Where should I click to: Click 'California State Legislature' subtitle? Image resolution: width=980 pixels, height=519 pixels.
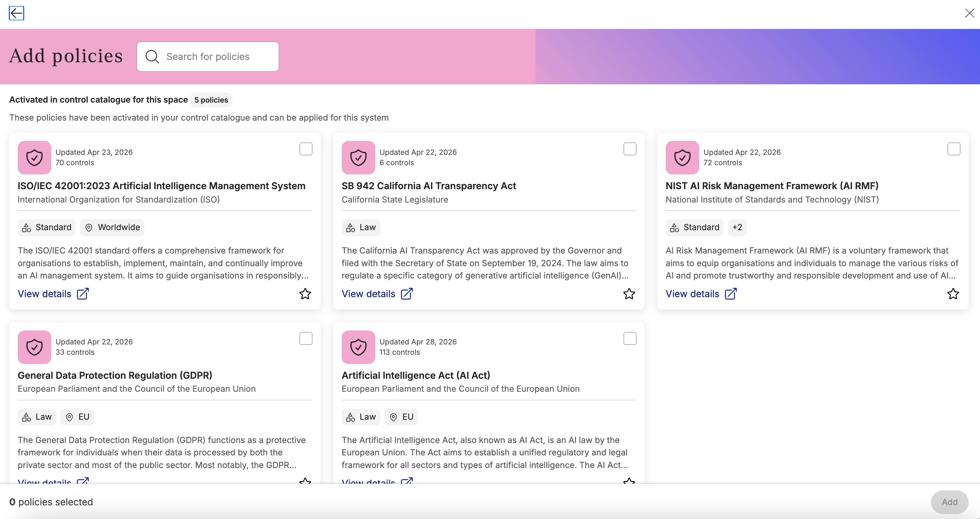pyautogui.click(x=395, y=200)
